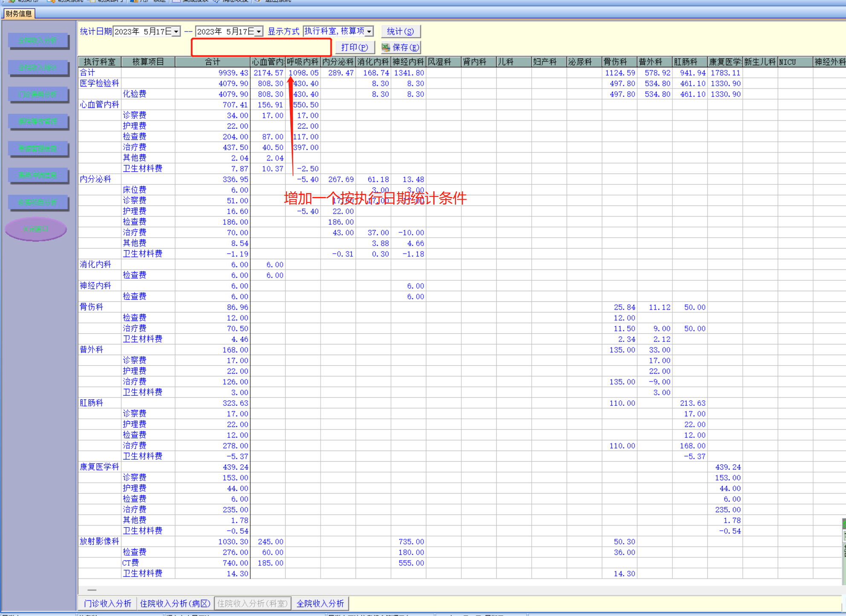Expand the 显示方式 combo box

[x=369, y=31]
